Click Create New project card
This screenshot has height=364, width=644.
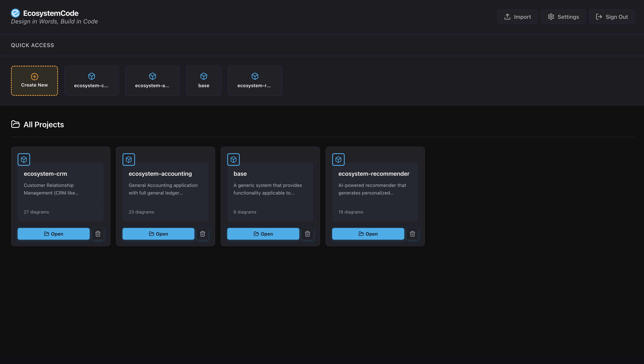(x=34, y=81)
